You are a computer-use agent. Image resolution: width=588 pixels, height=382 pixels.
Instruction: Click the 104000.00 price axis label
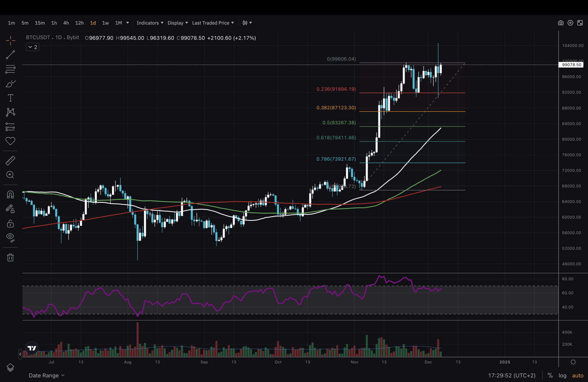coord(573,46)
